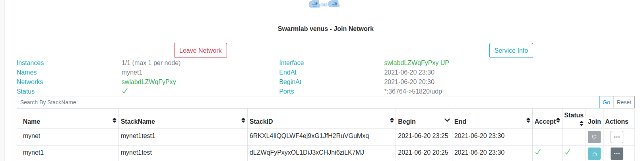The width and height of the screenshot is (644, 161).
Task: Click the Go search button
Action: click(x=606, y=102)
